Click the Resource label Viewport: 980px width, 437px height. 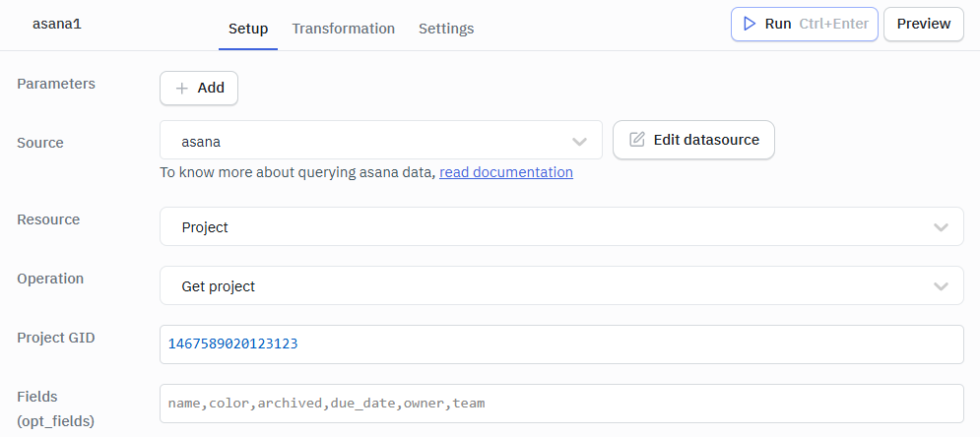(x=48, y=219)
